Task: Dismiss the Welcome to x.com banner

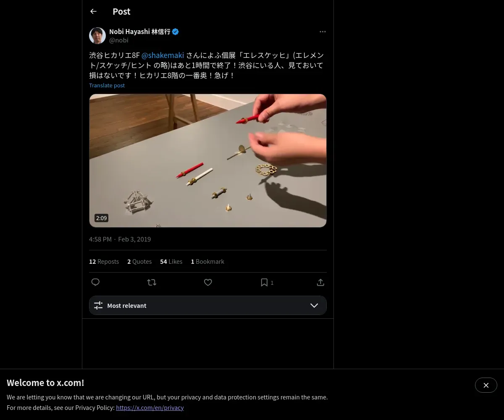Action: (x=486, y=385)
